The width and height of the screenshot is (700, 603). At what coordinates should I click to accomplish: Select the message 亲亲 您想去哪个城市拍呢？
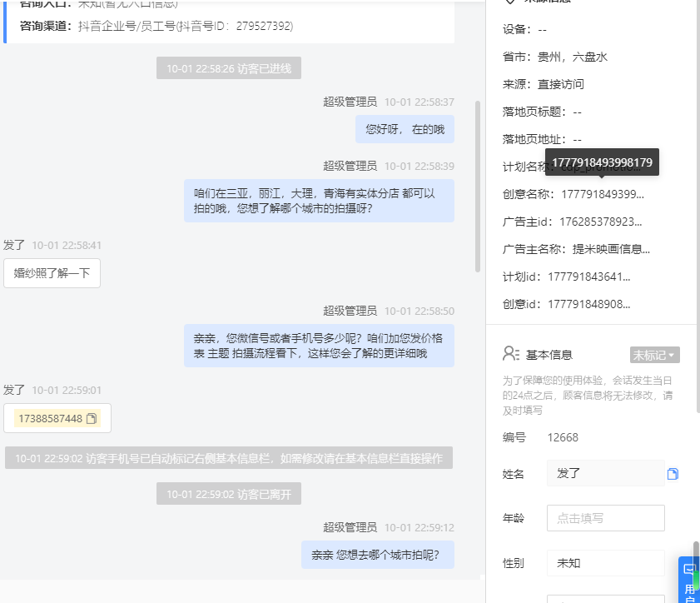(x=378, y=555)
